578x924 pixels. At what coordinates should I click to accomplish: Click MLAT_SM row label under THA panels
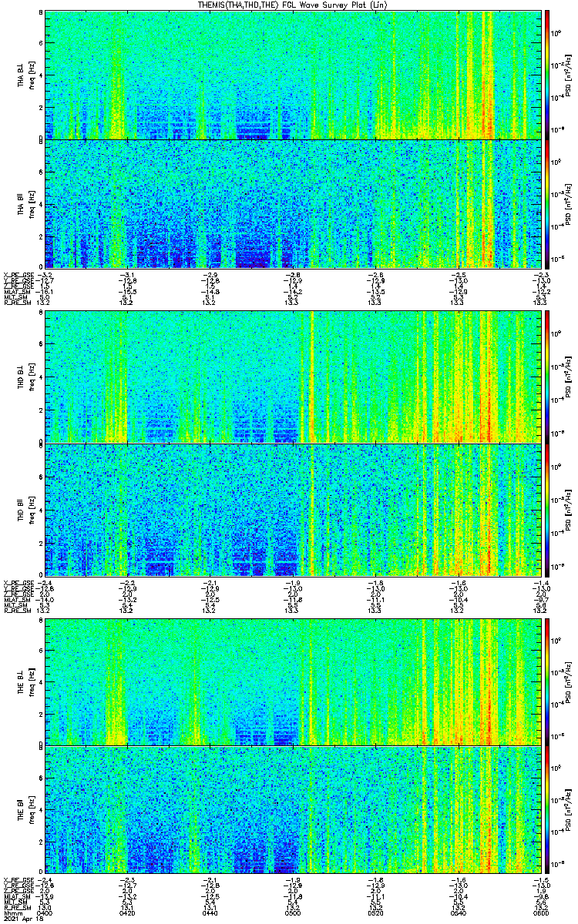click(x=16, y=293)
